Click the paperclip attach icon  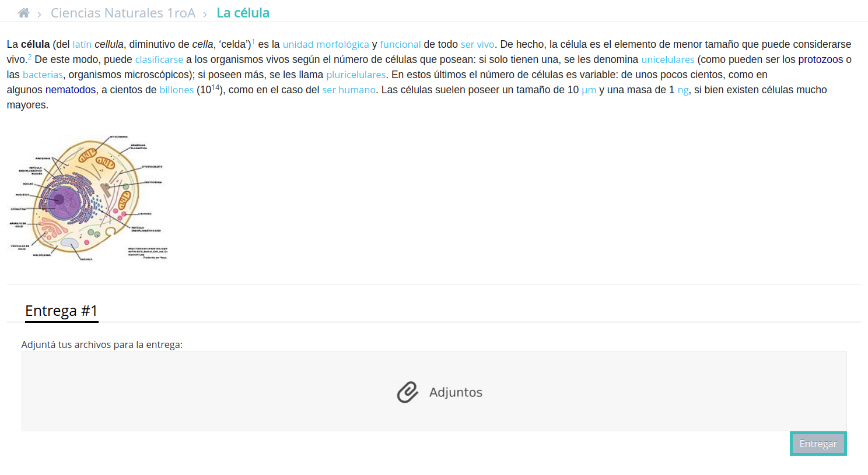pyautogui.click(x=408, y=392)
